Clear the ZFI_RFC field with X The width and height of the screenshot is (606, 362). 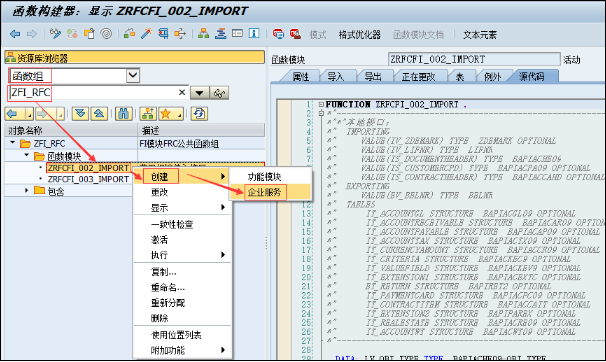[182, 92]
